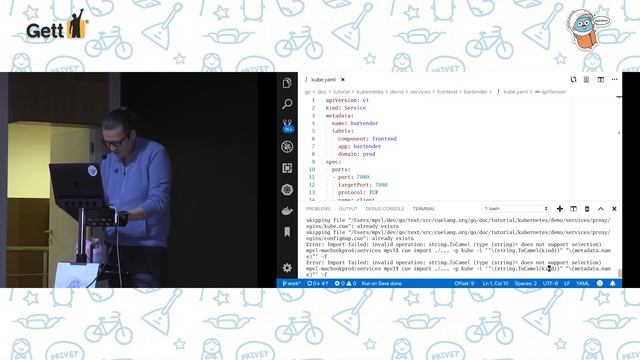Click line number 9 in gutter
This screenshot has width=640, height=360.
tap(313, 162)
